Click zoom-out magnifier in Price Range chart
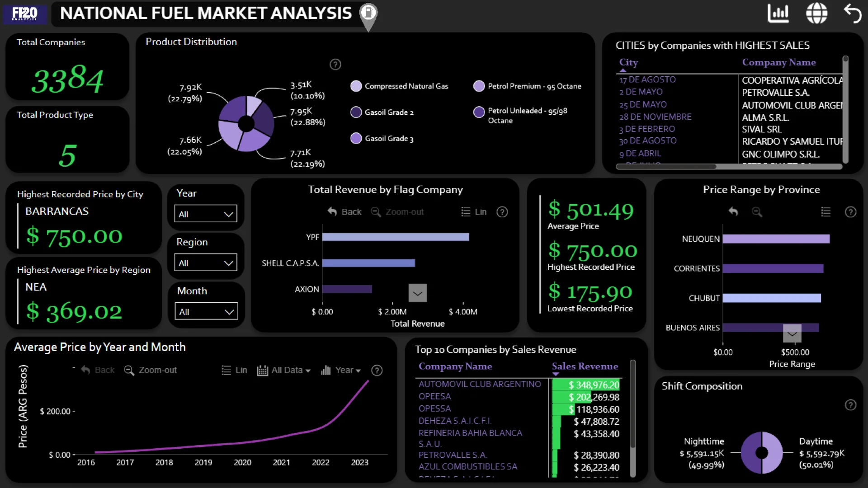Screen dimensions: 868x488 tap(757, 211)
